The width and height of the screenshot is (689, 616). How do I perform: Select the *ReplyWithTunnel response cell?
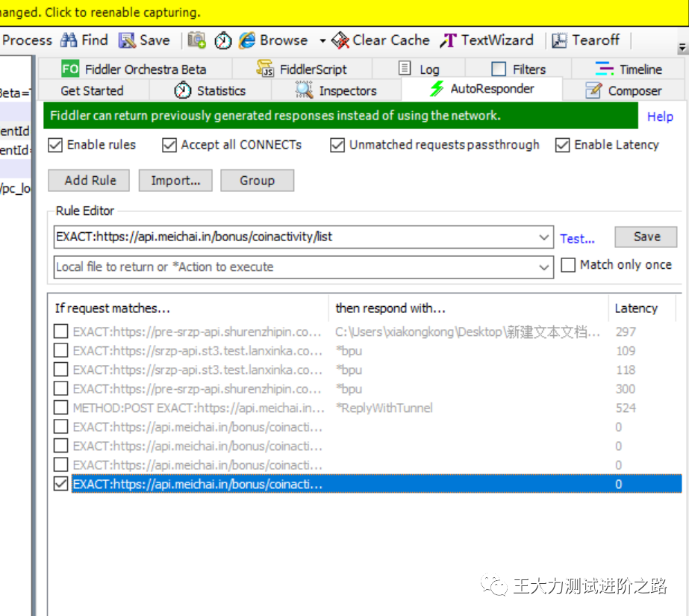(384, 408)
